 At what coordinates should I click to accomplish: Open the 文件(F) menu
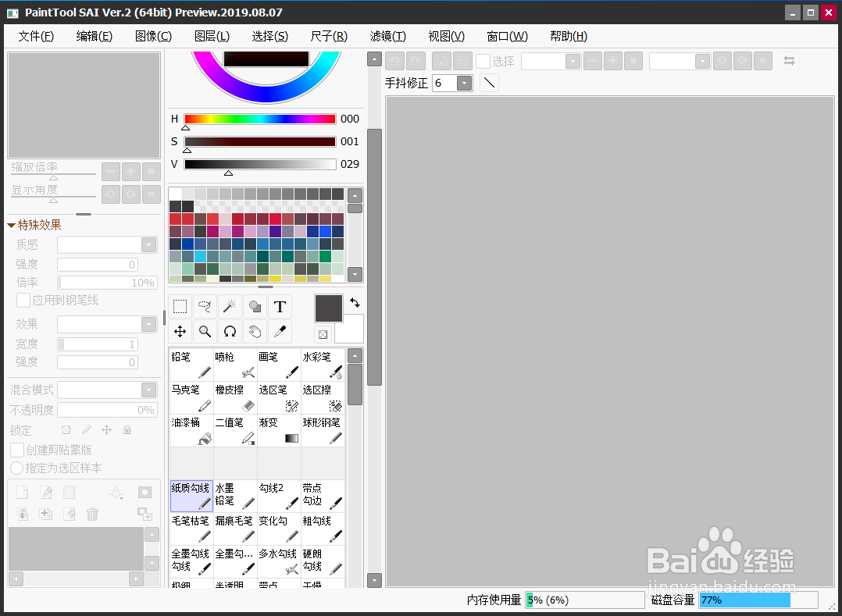[36, 36]
